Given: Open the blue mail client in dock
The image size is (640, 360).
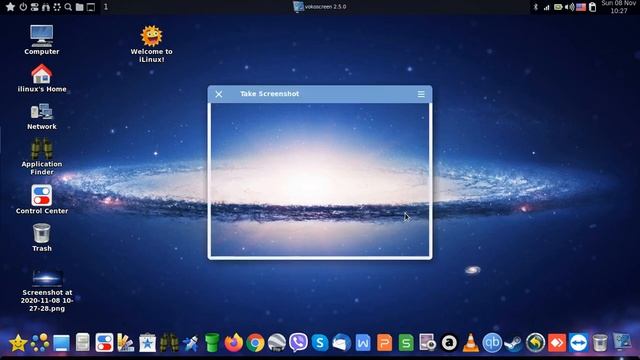Looking at the screenshot, I should 341,343.
